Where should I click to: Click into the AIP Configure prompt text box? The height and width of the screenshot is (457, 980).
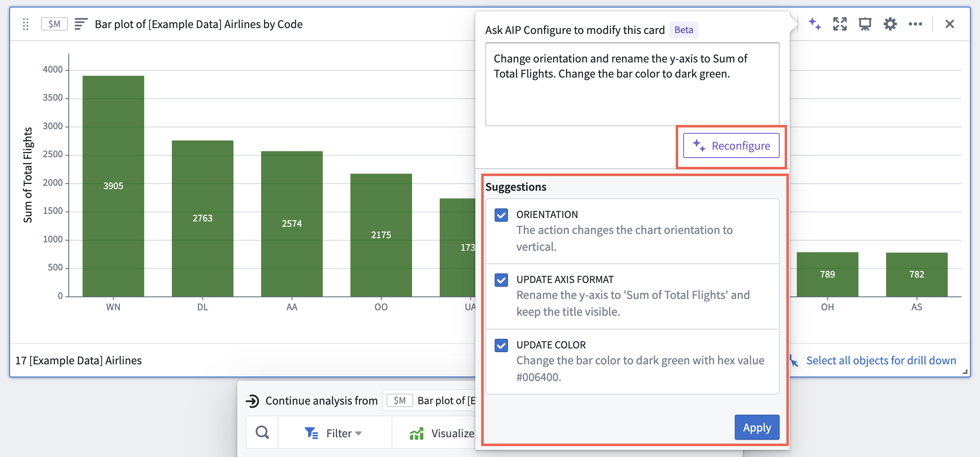click(633, 84)
